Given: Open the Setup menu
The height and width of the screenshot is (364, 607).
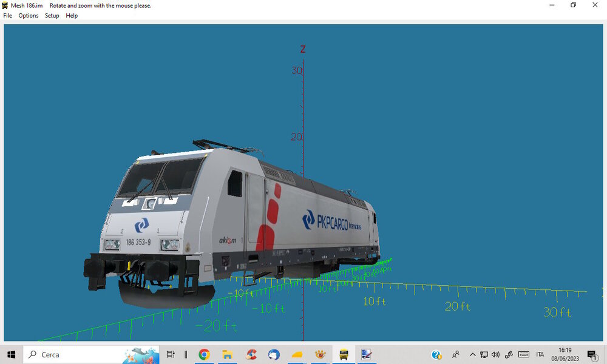Looking at the screenshot, I should (x=52, y=16).
